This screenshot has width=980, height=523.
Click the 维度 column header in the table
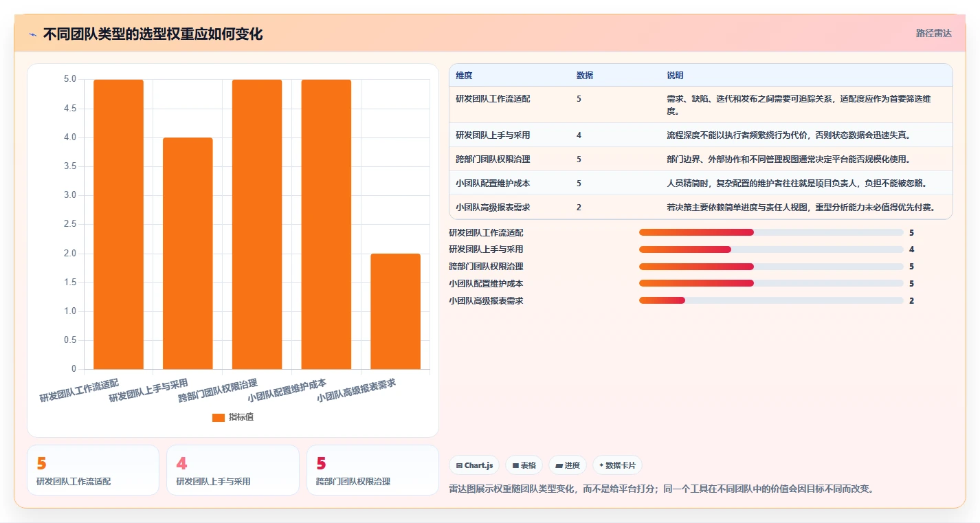(x=464, y=76)
